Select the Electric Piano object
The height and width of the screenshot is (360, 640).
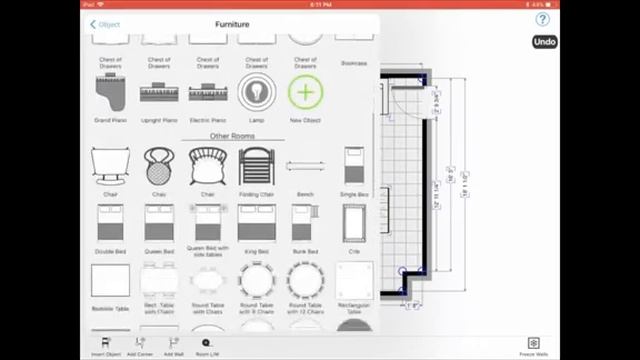208,93
